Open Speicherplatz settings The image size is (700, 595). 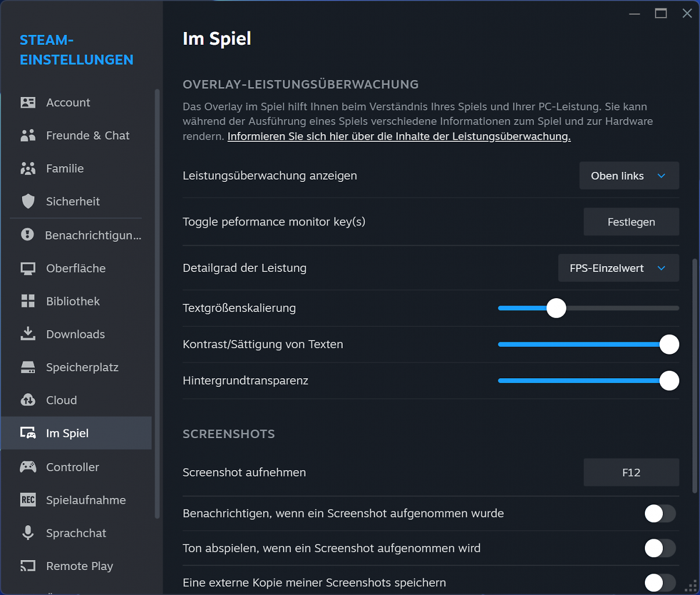pyautogui.click(x=76, y=367)
